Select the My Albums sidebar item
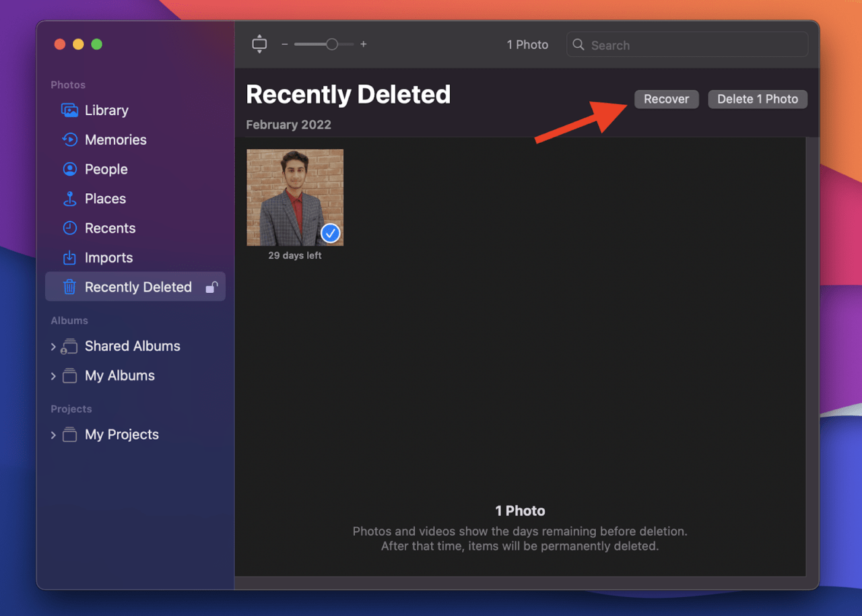The width and height of the screenshot is (862, 616). coord(120,376)
